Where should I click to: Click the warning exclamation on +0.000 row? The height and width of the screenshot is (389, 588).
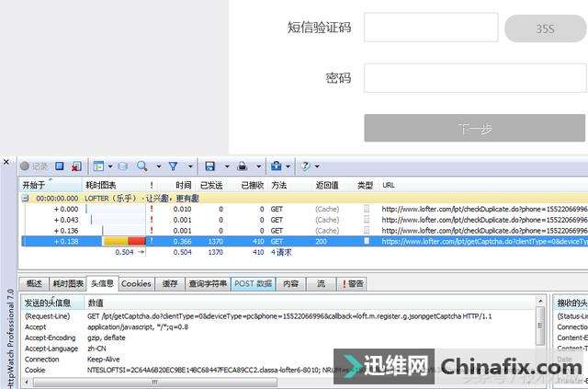pos(152,209)
